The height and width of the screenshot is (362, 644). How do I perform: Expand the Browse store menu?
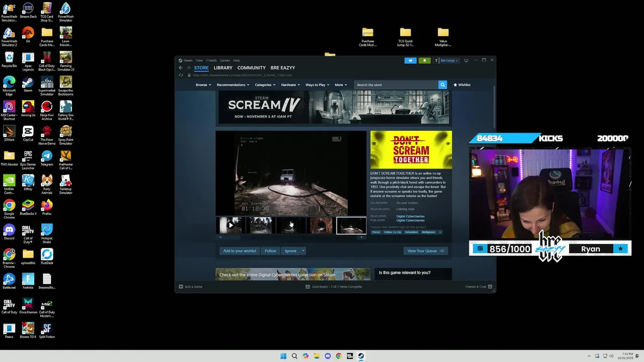[x=203, y=85]
